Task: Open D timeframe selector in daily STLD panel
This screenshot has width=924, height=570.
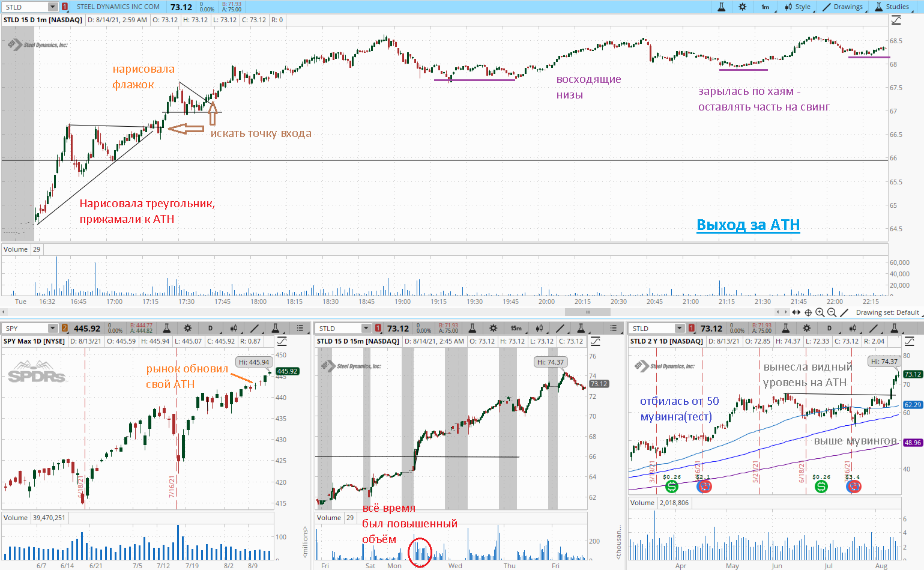Action: (829, 328)
